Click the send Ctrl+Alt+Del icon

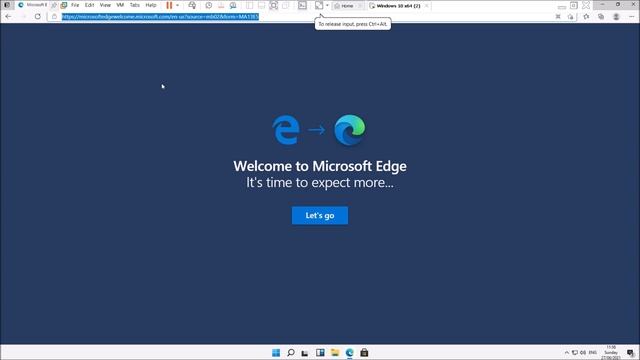(192, 5)
